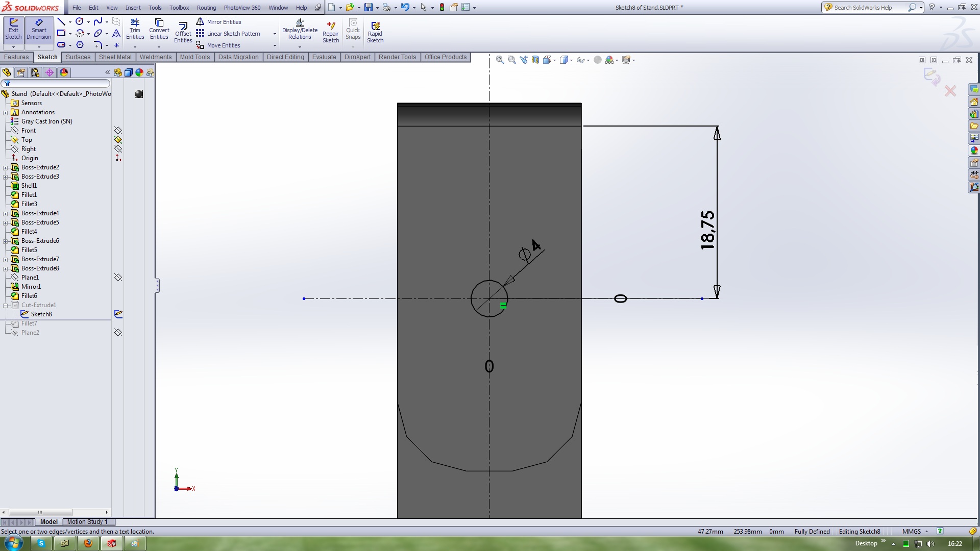The height and width of the screenshot is (551, 980).
Task: Select the sketch Text tool
Action: coord(116,33)
